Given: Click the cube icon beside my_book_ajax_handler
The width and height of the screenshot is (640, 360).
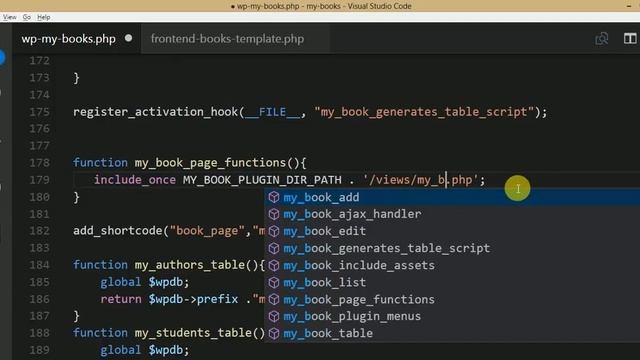Looking at the screenshot, I should [274, 214].
